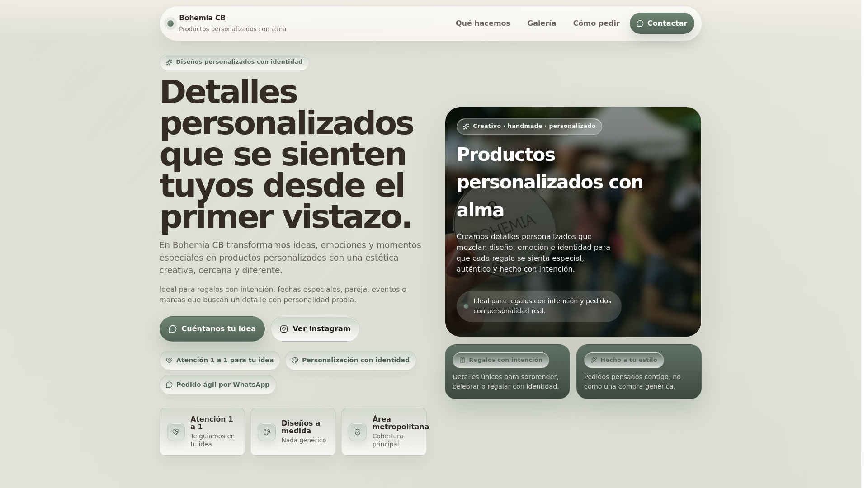Click palette icon beside Personalización con identidad
868x488 pixels.
(x=295, y=361)
